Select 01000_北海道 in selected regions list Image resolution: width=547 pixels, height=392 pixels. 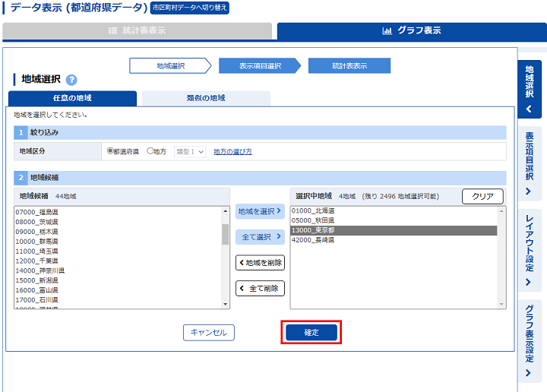coord(394,210)
